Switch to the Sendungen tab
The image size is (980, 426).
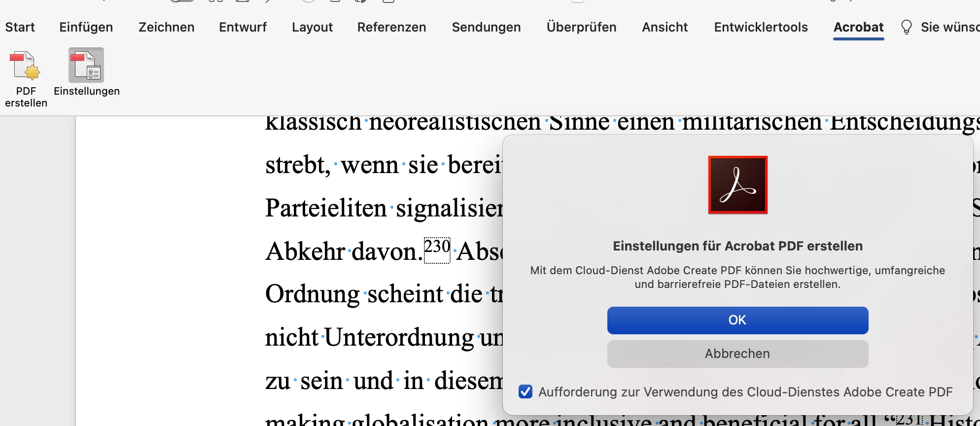tap(487, 27)
